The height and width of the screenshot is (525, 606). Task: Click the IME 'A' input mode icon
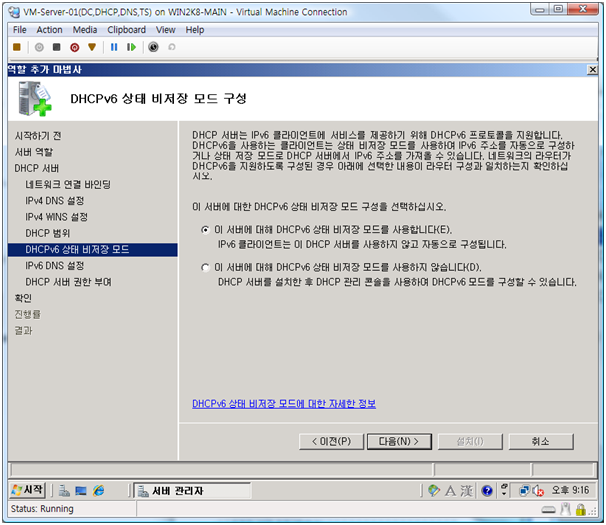click(450, 491)
